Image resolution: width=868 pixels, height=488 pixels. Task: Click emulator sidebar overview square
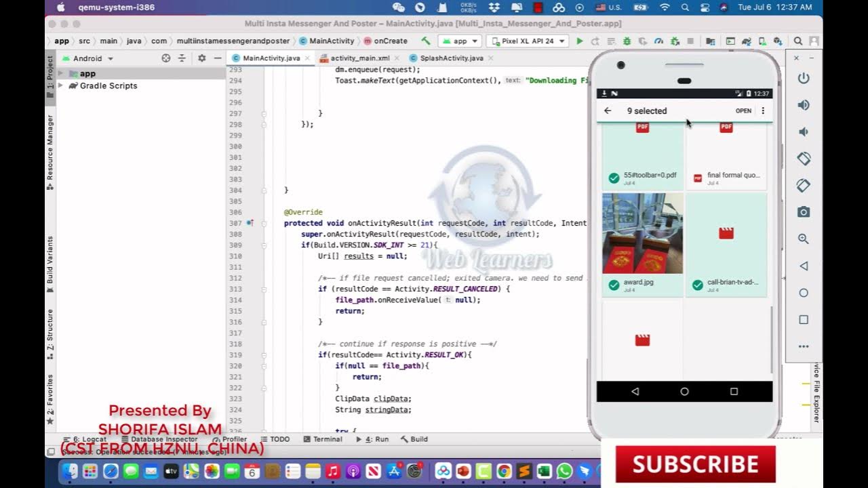tap(804, 319)
